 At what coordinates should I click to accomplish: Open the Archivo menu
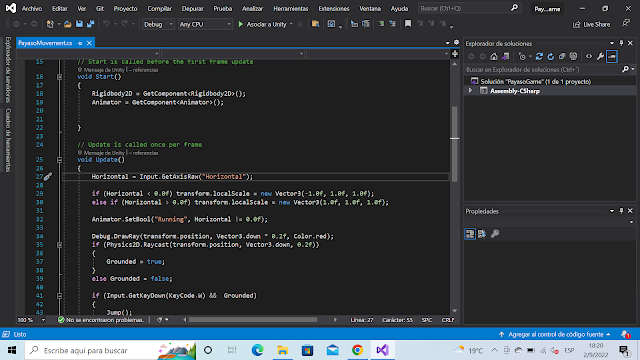click(31, 9)
